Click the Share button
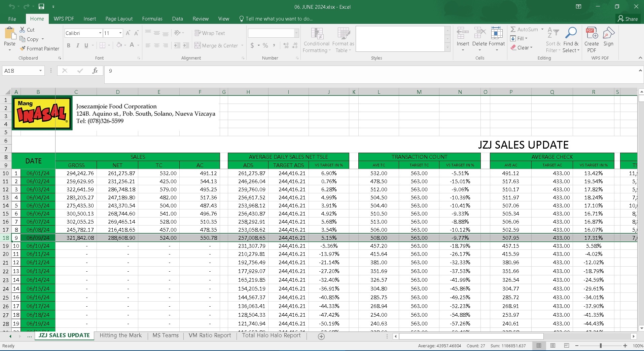This screenshot has height=351, width=644. point(628,19)
